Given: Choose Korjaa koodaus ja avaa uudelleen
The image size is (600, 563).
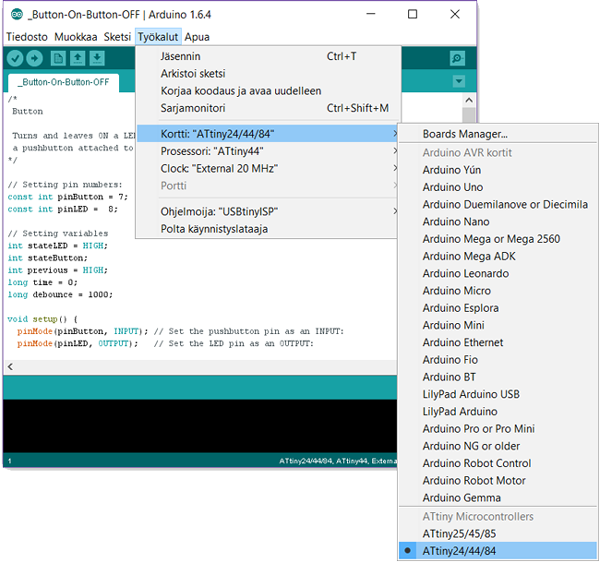Looking at the screenshot, I should pyautogui.click(x=267, y=91).
